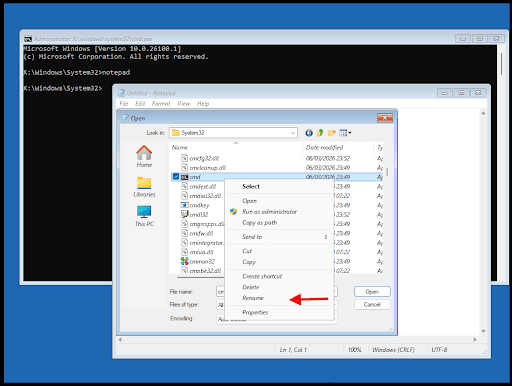Image resolution: width=512 pixels, height=386 pixels.
Task: Click Ln 1, Col 1 status entry
Action: (293, 350)
